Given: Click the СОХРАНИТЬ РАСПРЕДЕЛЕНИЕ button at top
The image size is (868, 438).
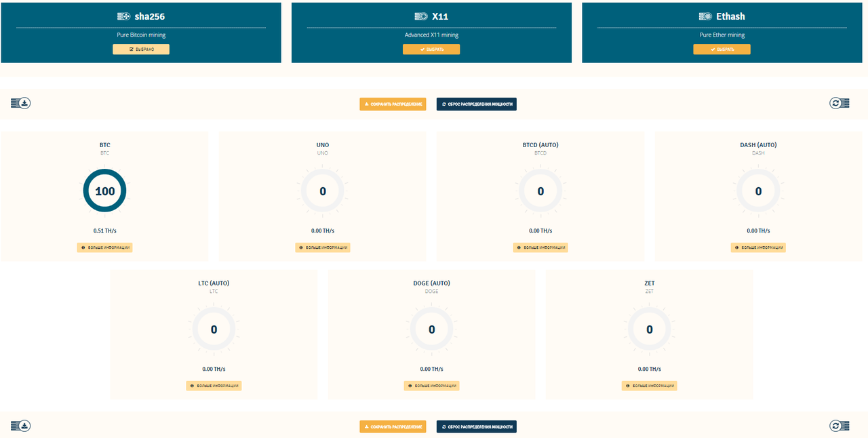Looking at the screenshot, I should click(x=392, y=104).
